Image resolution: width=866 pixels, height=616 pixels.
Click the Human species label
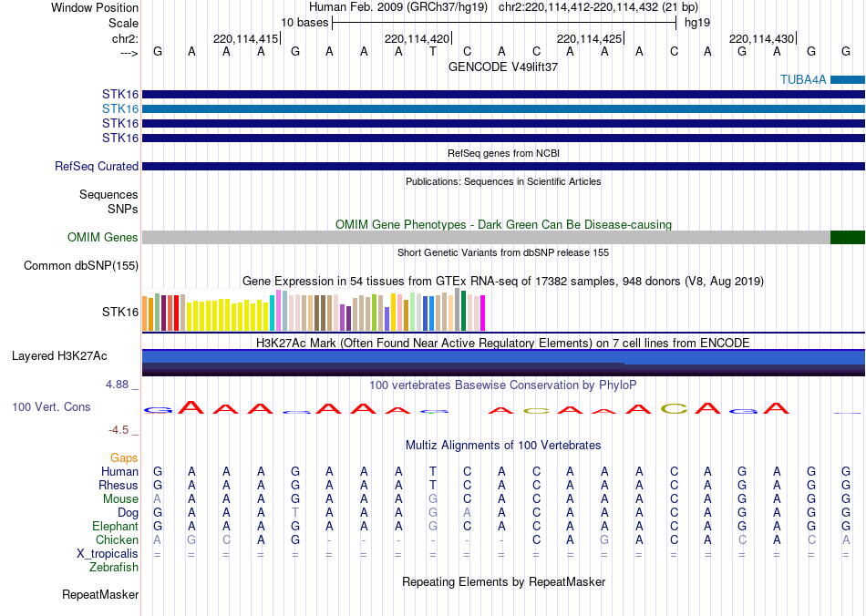pos(119,471)
